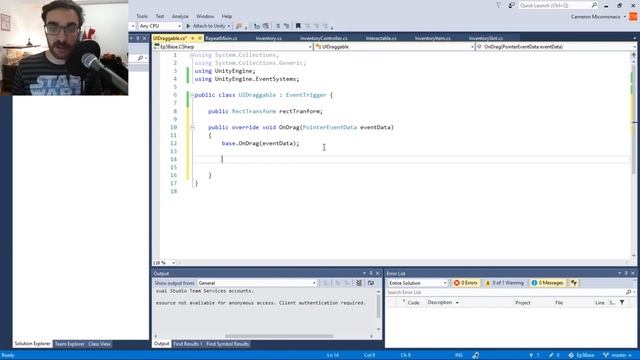Switch to the Output bottom tab

[161, 344]
